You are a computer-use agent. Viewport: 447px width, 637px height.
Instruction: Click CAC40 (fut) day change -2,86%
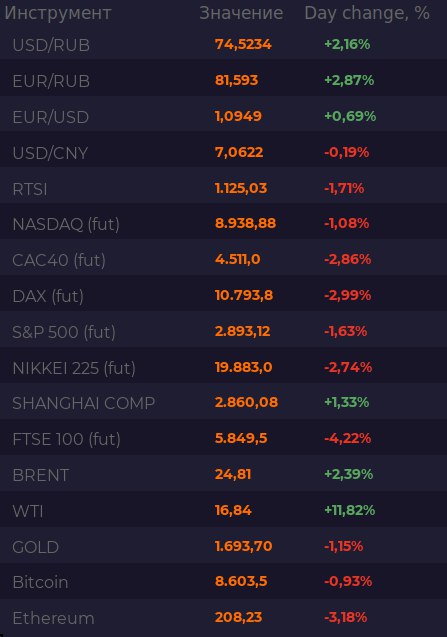[x=347, y=259]
